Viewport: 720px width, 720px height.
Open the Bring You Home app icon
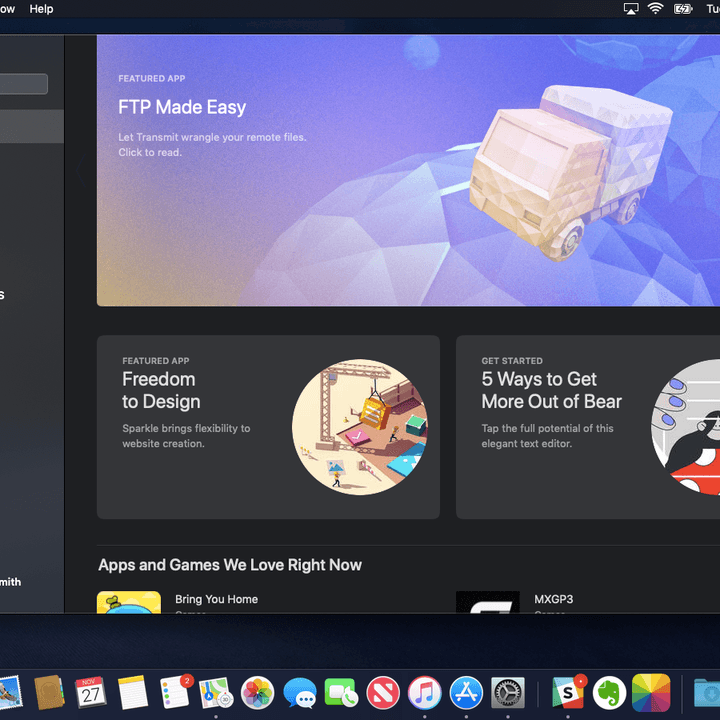[x=129, y=602]
